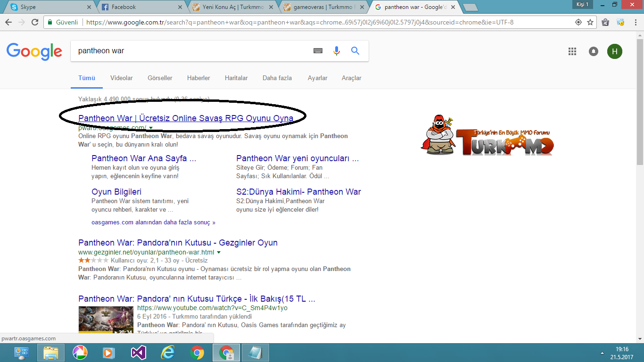Click the YouTube video thumbnail
This screenshot has height=362, width=644.
point(106,321)
